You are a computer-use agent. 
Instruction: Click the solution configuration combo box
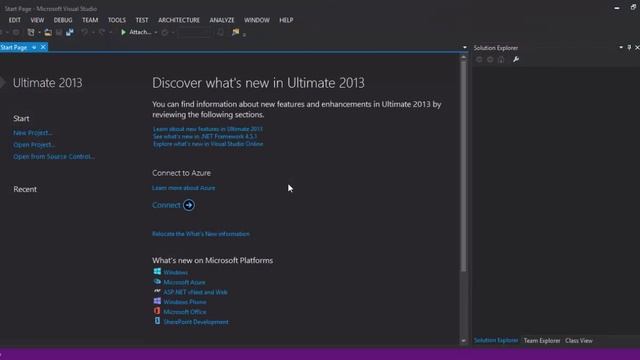click(194, 32)
